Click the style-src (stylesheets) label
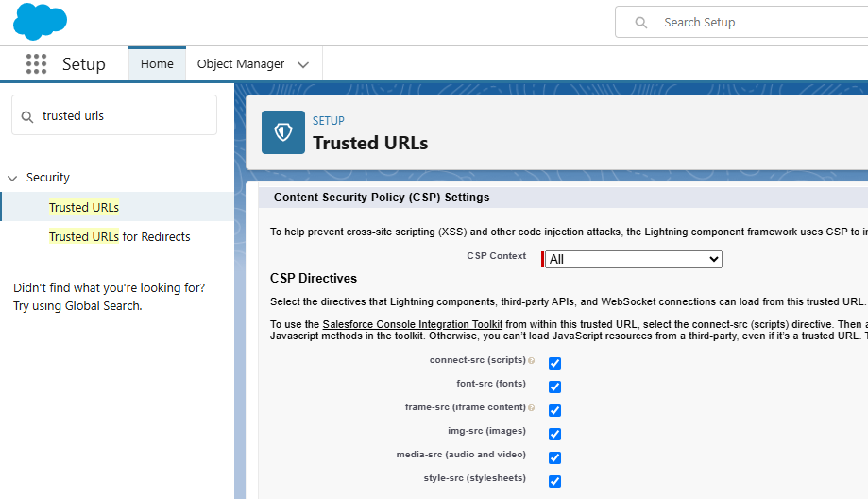The height and width of the screenshot is (499, 868). pos(475,478)
